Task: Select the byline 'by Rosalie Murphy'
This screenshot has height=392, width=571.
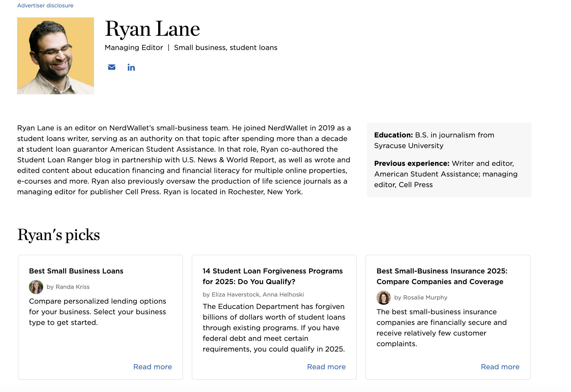Action: click(x=421, y=297)
